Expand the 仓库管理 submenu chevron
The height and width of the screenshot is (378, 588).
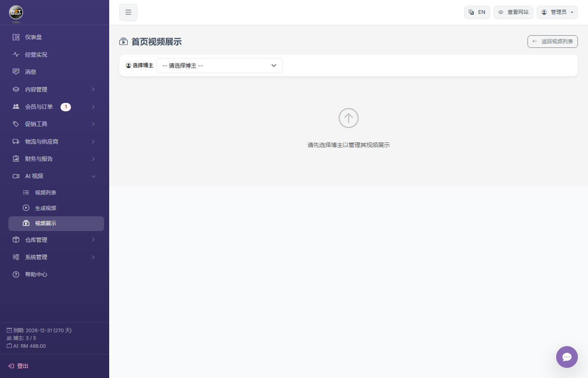(93, 240)
